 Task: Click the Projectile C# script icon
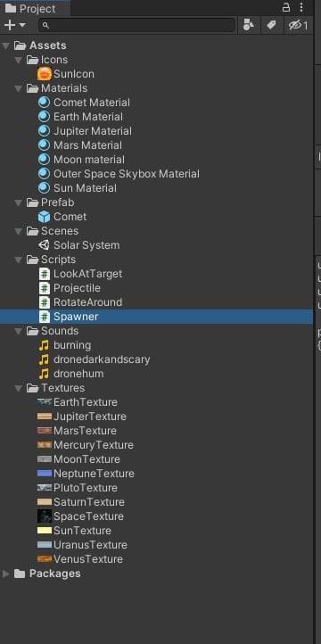pos(45,288)
